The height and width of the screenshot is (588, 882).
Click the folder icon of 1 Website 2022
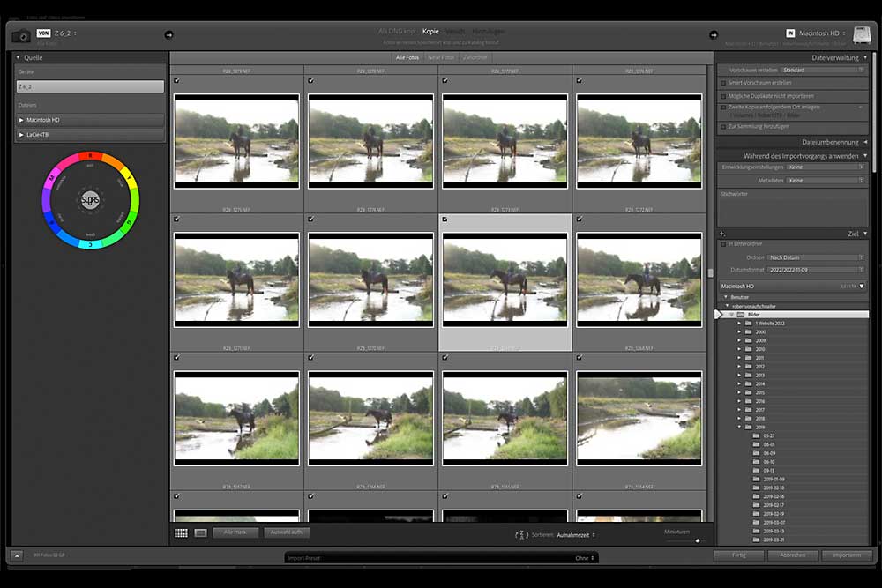pyautogui.click(x=749, y=324)
